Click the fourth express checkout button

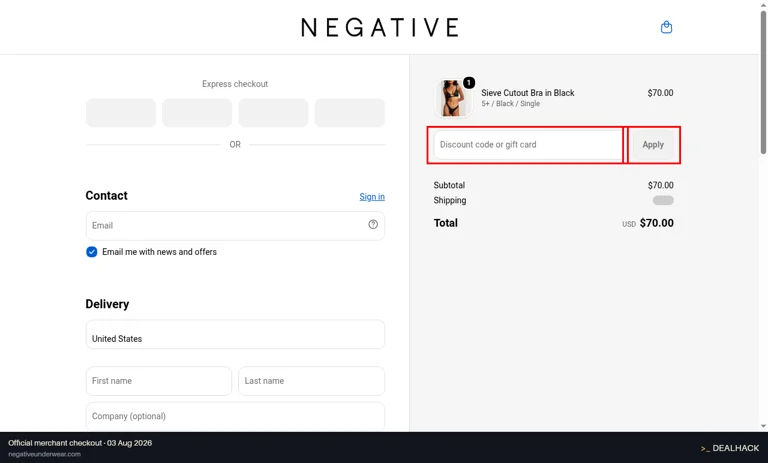[x=349, y=113]
